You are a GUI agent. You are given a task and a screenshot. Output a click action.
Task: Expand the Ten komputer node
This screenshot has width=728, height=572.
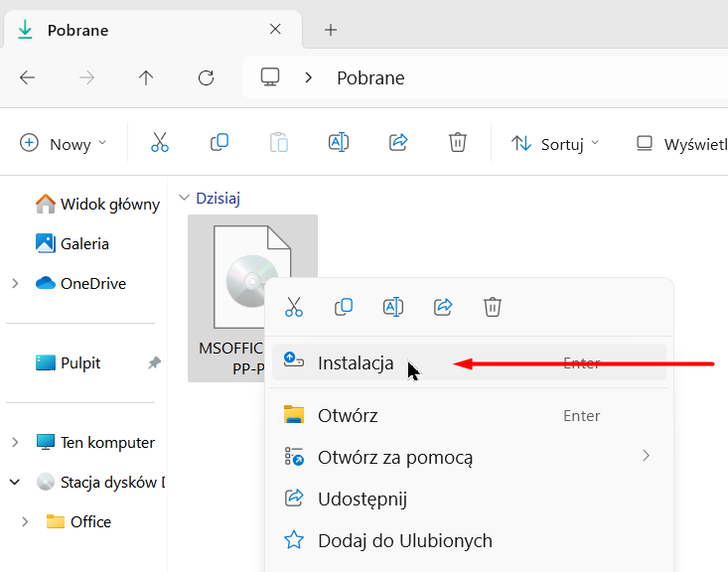[x=15, y=442]
